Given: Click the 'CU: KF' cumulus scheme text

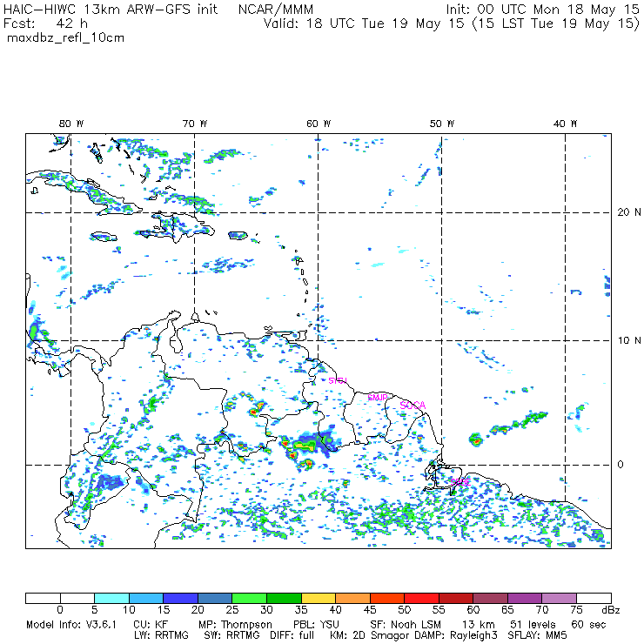Looking at the screenshot, I should tap(151, 625).
